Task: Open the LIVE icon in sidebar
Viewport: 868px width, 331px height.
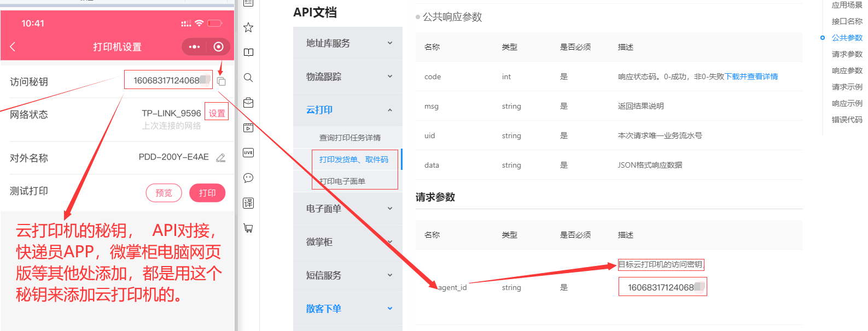Action: (x=248, y=153)
